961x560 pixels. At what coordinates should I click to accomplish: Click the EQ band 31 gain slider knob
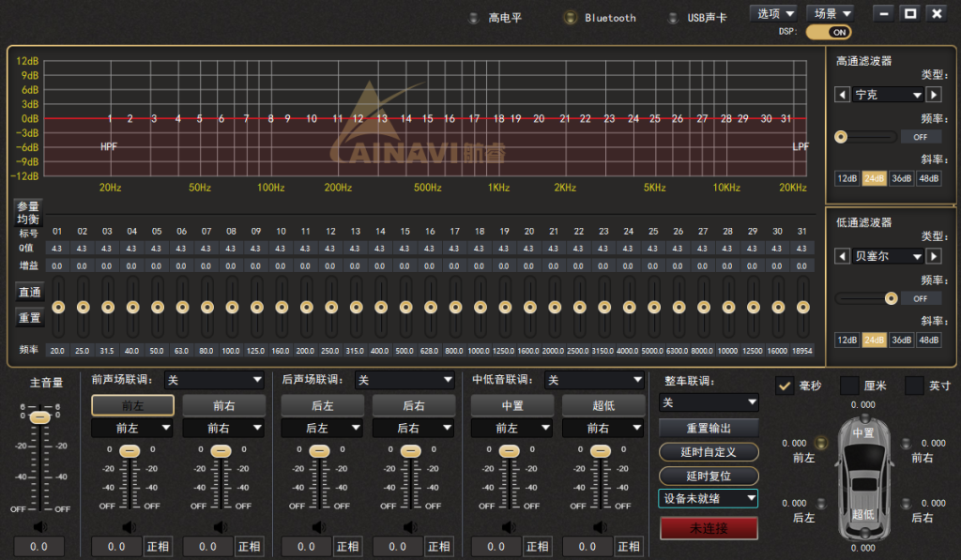(803, 307)
